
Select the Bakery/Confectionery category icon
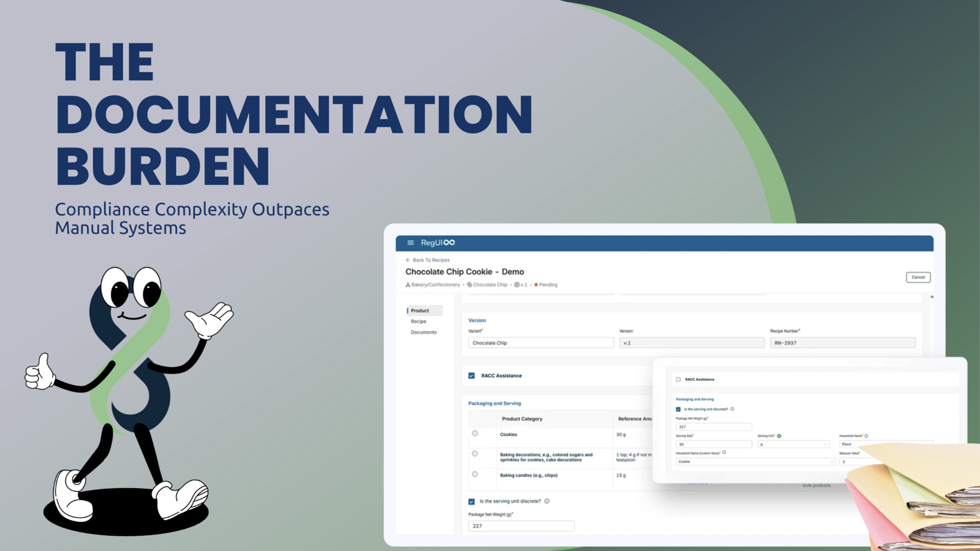tap(408, 285)
